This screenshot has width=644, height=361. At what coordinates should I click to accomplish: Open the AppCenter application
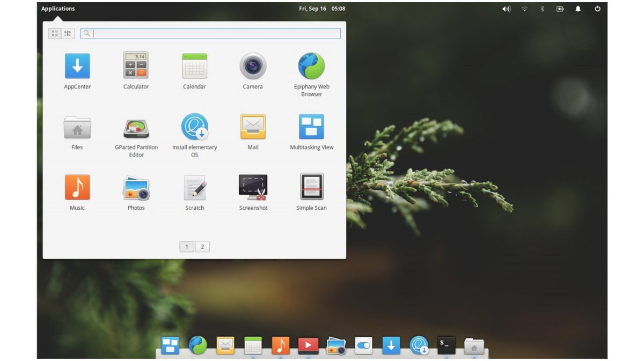77,67
